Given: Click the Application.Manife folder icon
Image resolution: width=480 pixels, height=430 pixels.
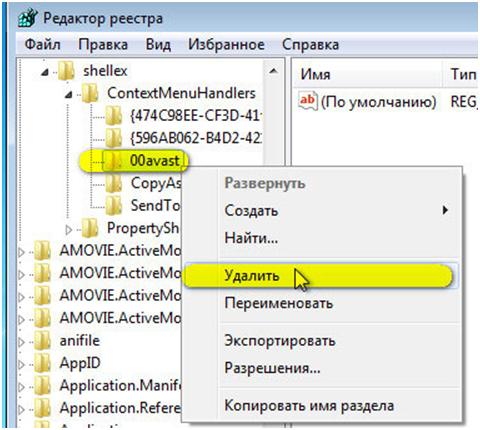Looking at the screenshot, I should (x=43, y=386).
